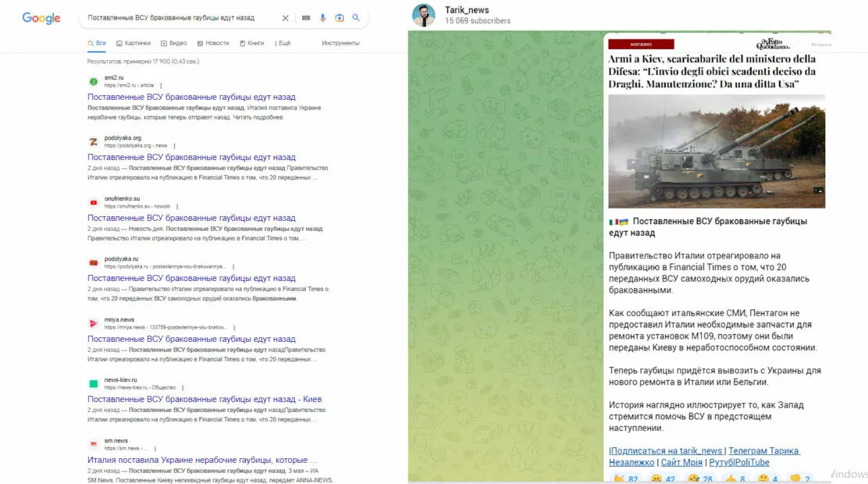Expand the Ещё more-tabs menu
The width and height of the screenshot is (868, 484).
pos(283,43)
